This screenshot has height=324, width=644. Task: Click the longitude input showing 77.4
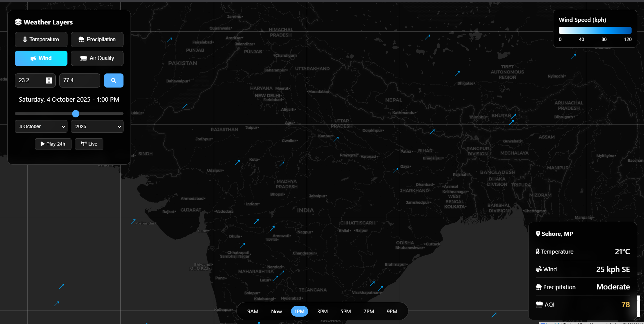[80, 80]
